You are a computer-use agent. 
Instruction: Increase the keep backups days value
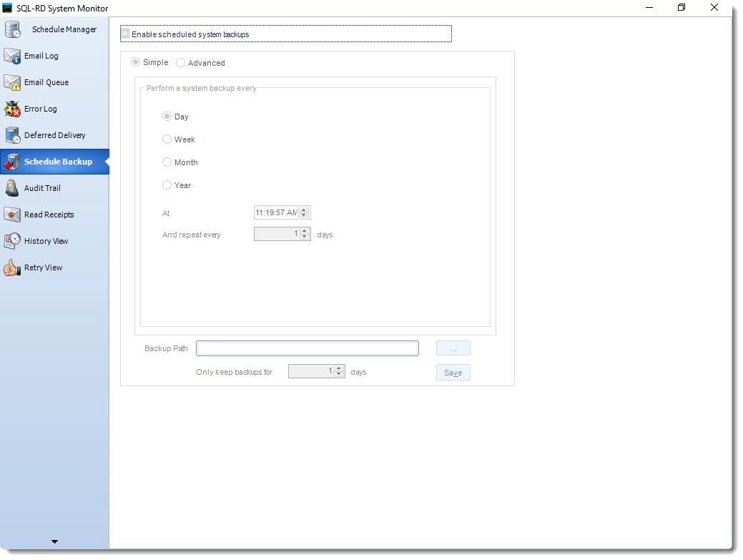[339, 368]
